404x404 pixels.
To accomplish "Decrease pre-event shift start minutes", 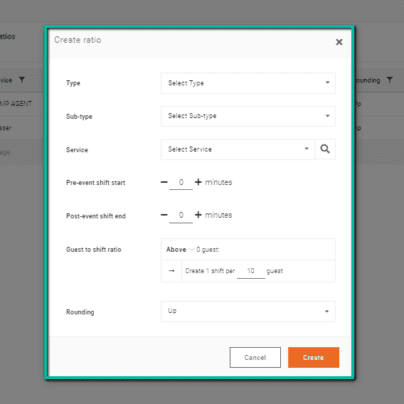I will [164, 182].
